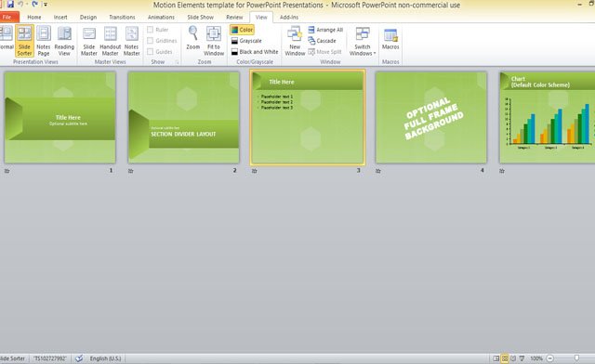
Task: Open the Show group dialog launcher
Action: click(178, 62)
